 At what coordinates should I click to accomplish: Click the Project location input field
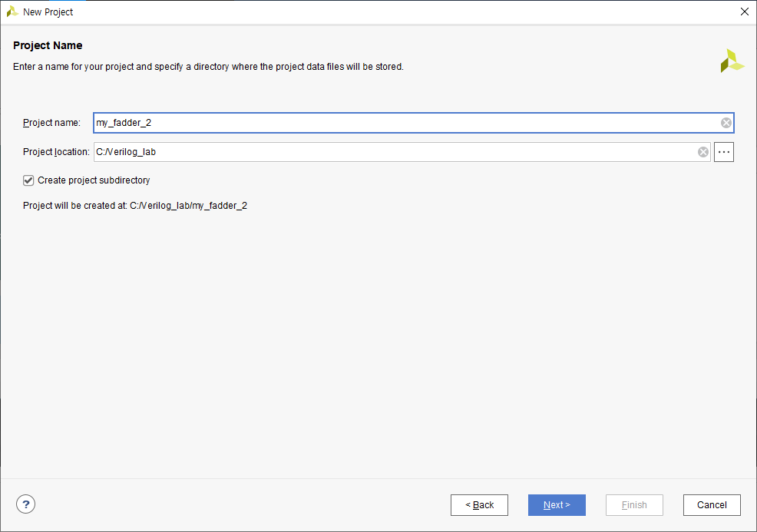pyautogui.click(x=402, y=152)
